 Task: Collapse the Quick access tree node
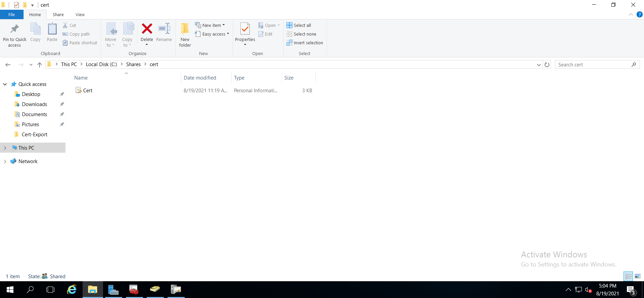(x=5, y=84)
